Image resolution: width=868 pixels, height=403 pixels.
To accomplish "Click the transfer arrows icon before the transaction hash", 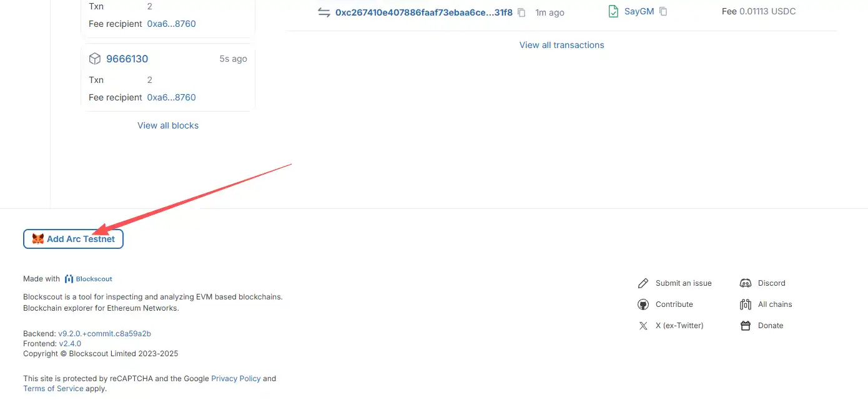I will click(x=323, y=12).
